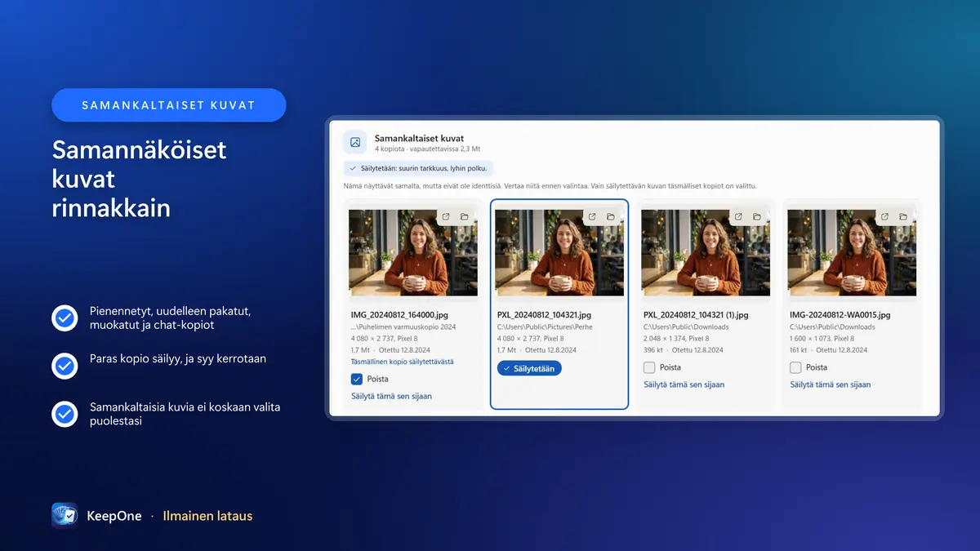Screen dimensions: 980x551
Task: Show IMG_20240812_164000.jpg in its folder
Action: coord(464,216)
